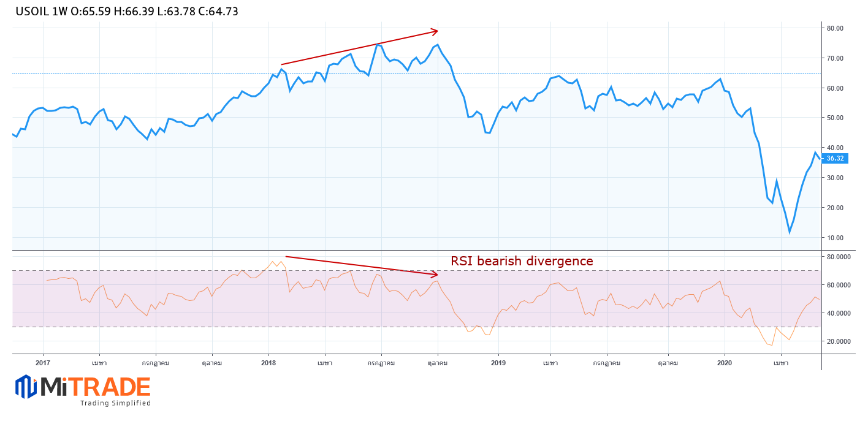Pick the 2020 marker on time axis
Image resolution: width=868 pixels, height=421 pixels.
pos(725,363)
